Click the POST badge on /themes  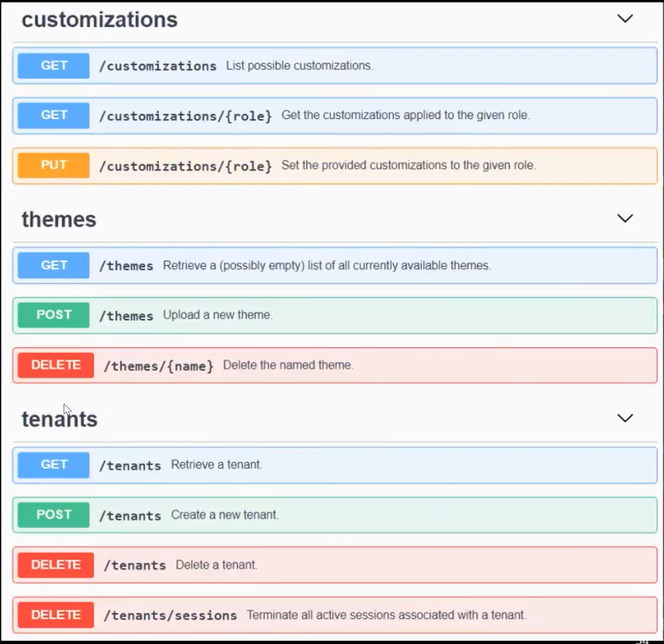(x=53, y=315)
